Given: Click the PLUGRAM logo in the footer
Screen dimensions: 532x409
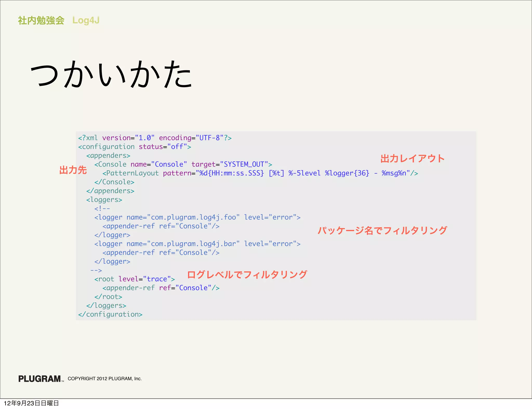Looking at the screenshot, I should (41, 379).
